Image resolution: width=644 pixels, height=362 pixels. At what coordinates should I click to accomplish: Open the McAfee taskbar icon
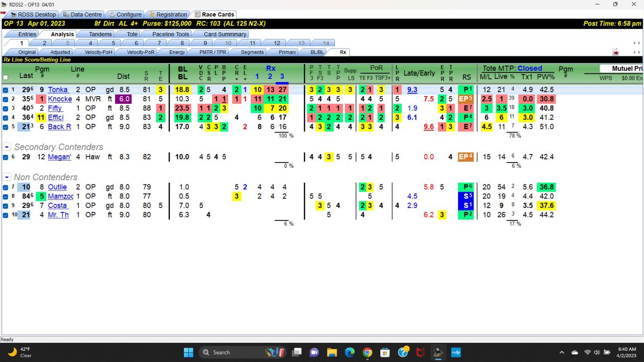(420, 353)
